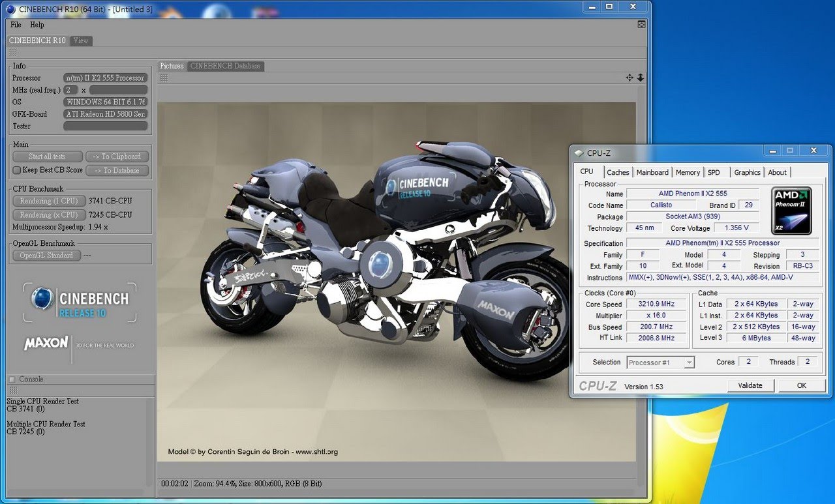Screen dimensions: 835x504
Task: Click the empty MHz frequency field
Action: 118,90
